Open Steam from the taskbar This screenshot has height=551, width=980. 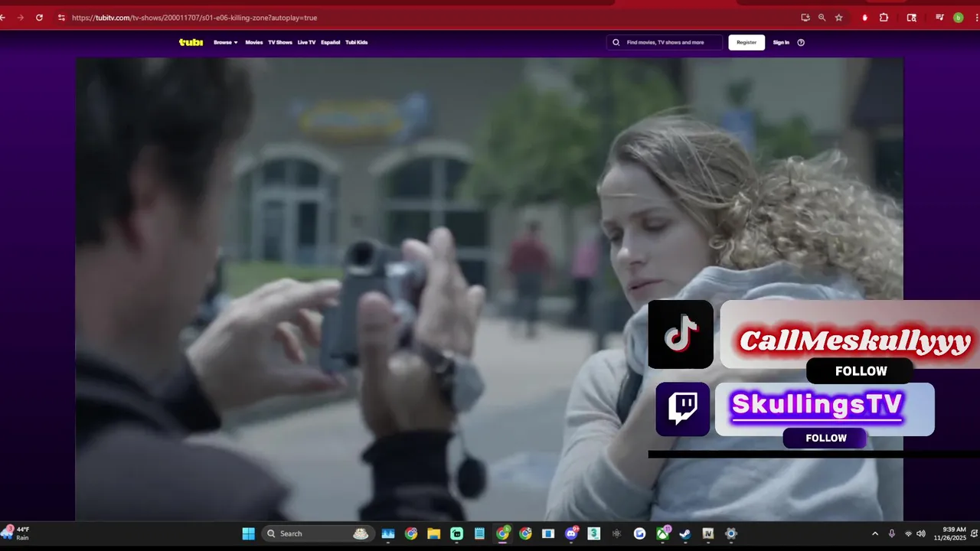coord(685,533)
